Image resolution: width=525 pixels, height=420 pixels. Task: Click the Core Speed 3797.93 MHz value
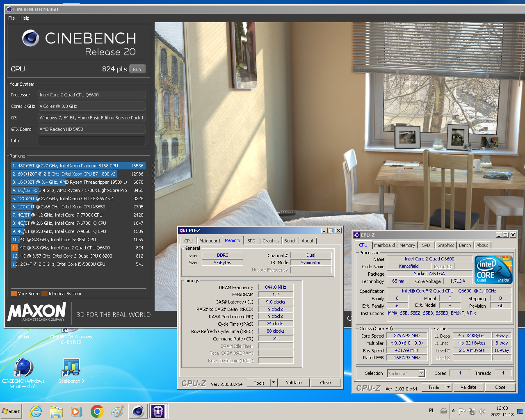(x=407, y=336)
